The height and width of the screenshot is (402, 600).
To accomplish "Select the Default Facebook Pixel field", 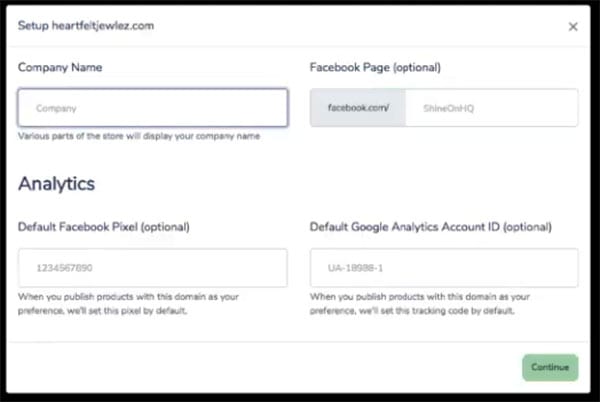I will pos(153,268).
